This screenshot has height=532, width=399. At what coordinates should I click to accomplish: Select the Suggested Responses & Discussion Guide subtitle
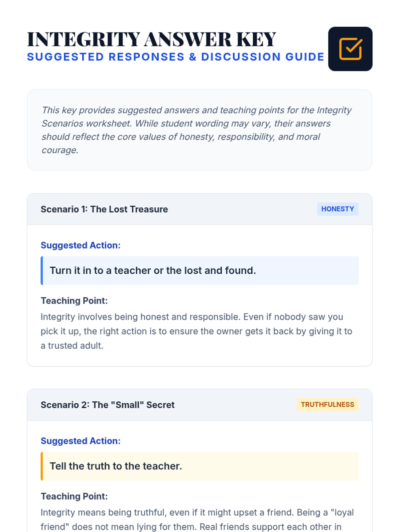176,57
